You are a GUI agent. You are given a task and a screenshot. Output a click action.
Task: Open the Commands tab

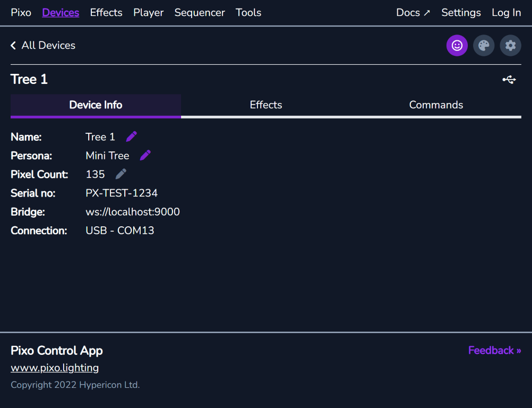point(436,105)
